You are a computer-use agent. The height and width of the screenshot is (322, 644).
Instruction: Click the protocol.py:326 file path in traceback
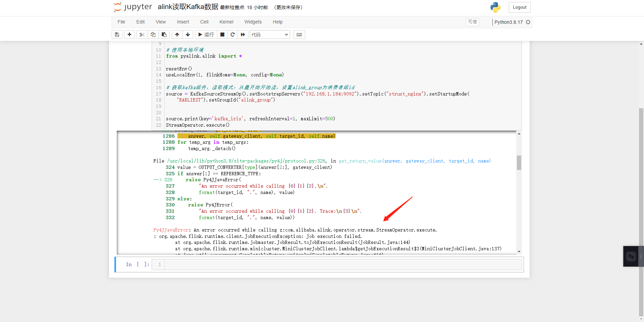246,161
